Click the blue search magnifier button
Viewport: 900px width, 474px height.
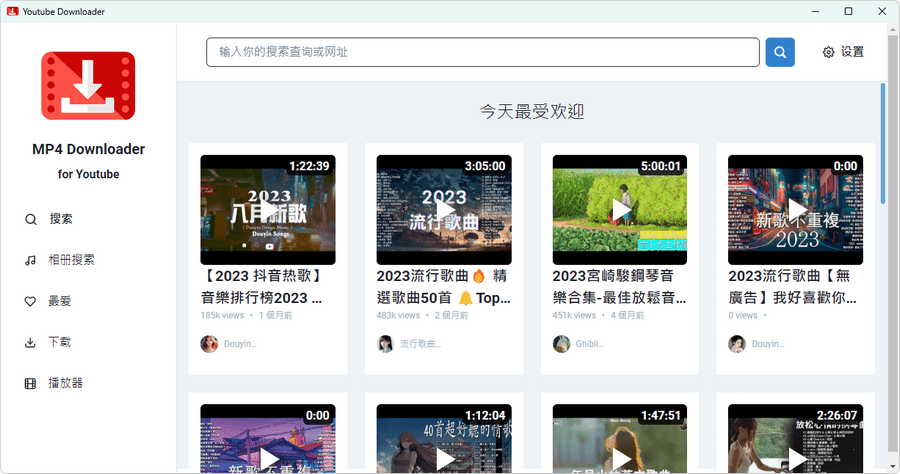coord(780,52)
